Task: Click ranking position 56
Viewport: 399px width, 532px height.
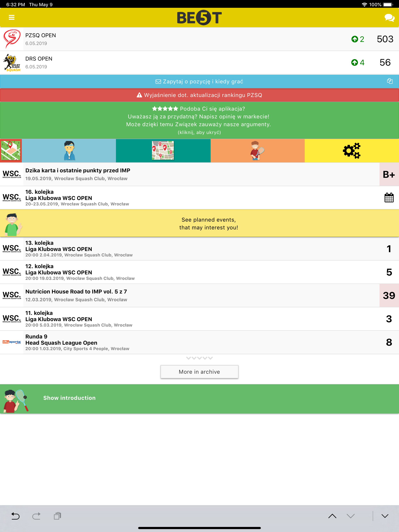Action: [385, 63]
